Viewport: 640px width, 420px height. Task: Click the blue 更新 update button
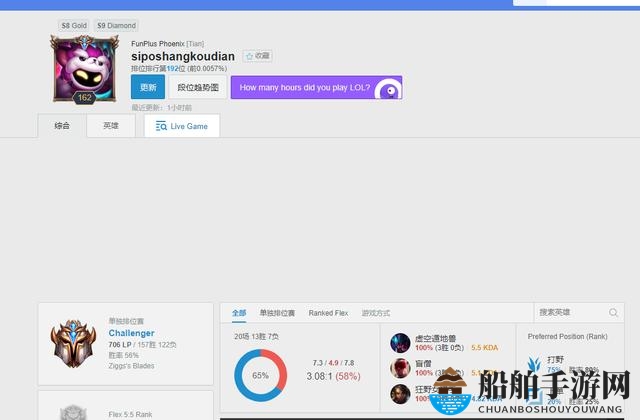pyautogui.click(x=148, y=87)
